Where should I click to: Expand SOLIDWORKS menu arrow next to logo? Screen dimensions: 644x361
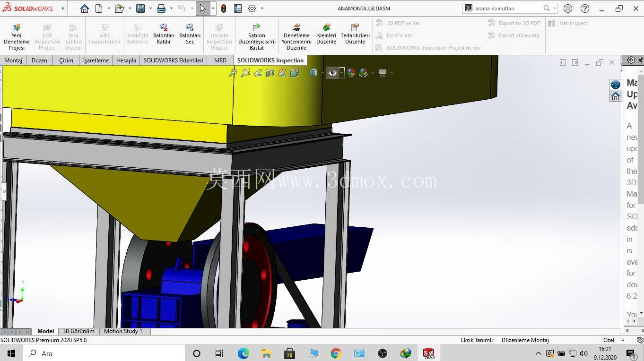tap(63, 9)
